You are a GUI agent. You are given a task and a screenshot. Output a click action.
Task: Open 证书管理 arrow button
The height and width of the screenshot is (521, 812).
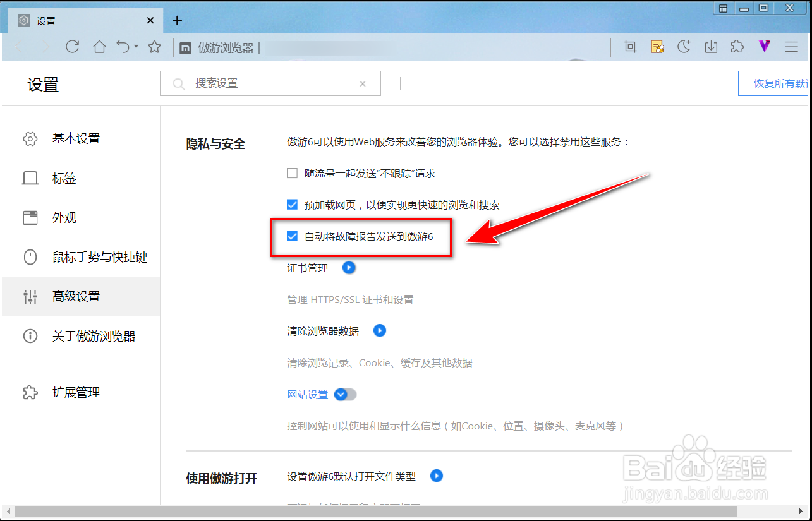click(x=349, y=268)
